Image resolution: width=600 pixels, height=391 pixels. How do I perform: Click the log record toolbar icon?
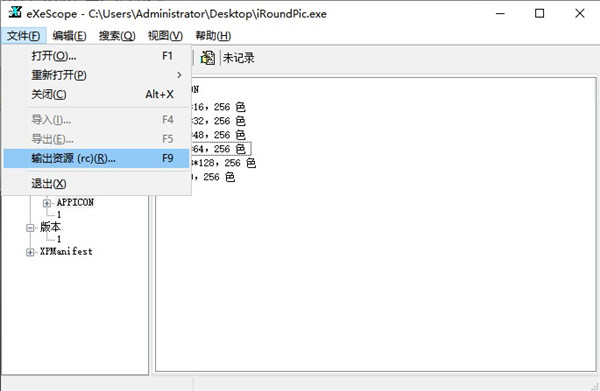pos(208,58)
